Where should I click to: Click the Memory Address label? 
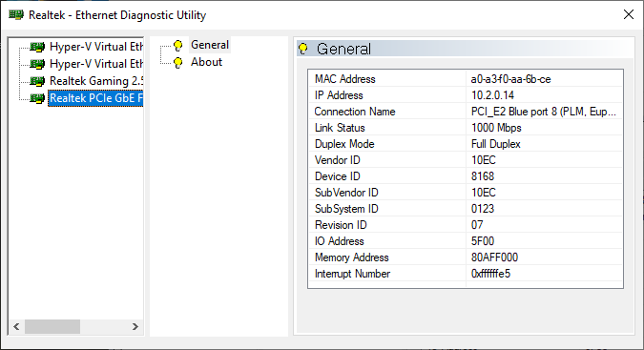[x=351, y=257]
